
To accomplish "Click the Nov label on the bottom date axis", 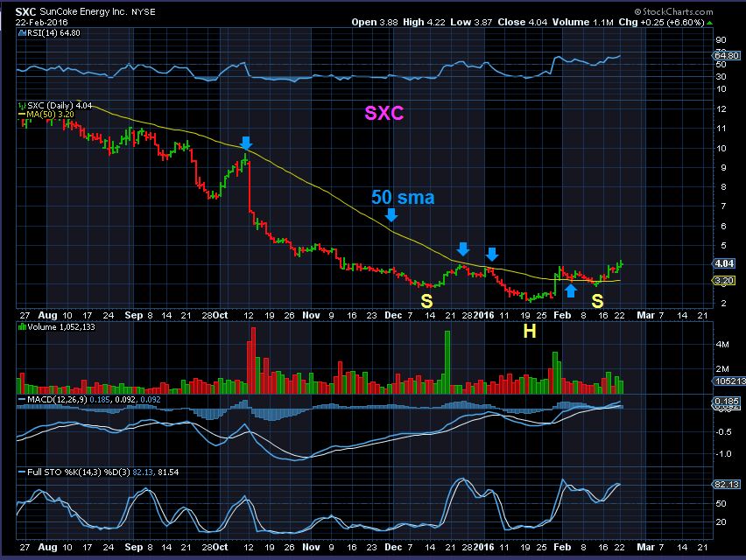I will click(311, 547).
